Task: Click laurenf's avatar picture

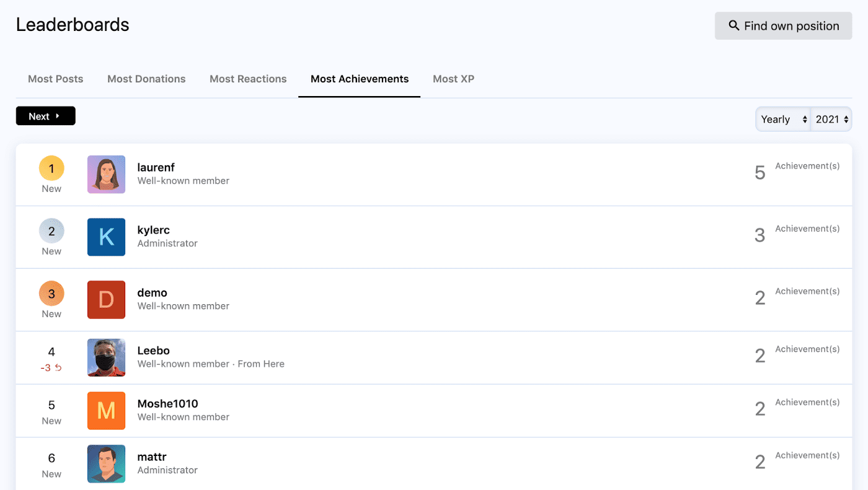Action: click(107, 174)
